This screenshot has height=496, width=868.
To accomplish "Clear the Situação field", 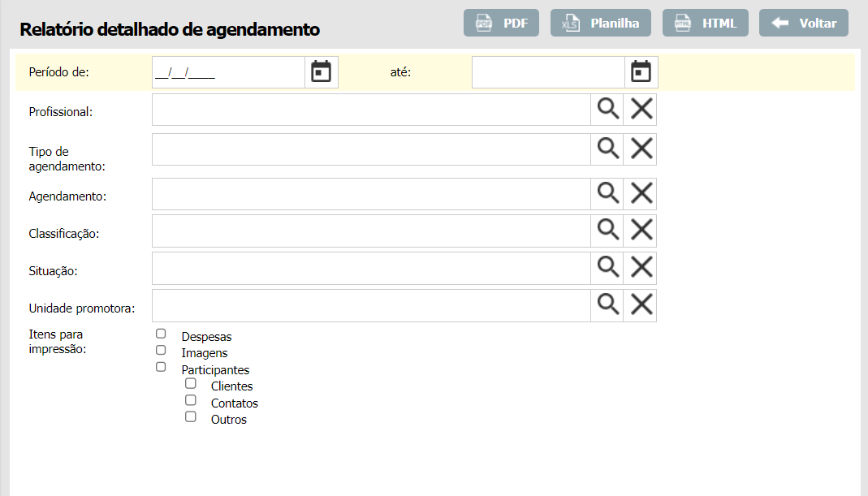I will [641, 268].
